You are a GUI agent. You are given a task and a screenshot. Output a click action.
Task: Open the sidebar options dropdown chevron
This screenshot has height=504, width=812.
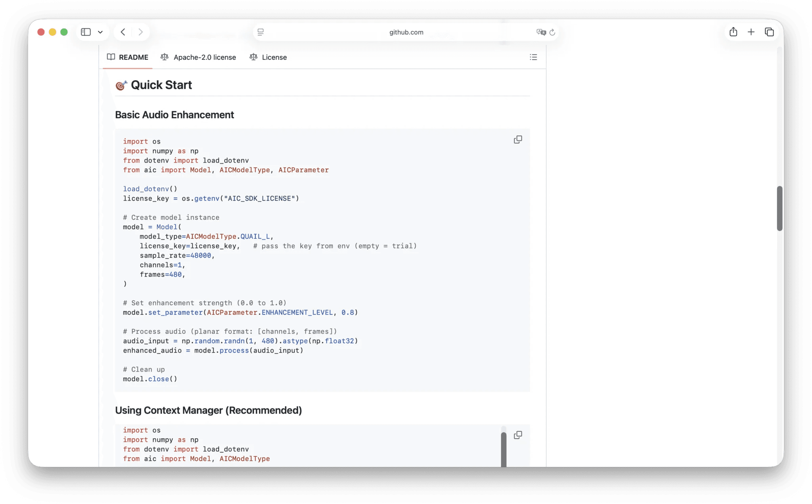[100, 32]
